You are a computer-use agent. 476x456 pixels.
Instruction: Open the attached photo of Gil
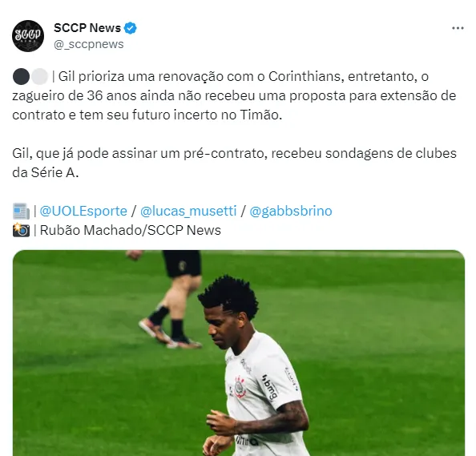[239, 353]
